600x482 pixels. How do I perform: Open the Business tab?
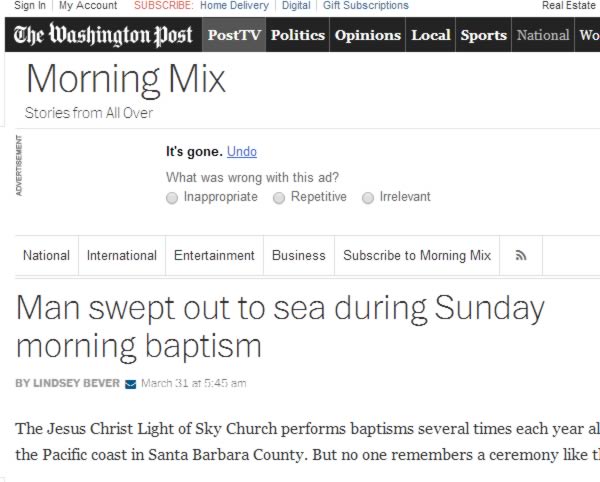(299, 256)
